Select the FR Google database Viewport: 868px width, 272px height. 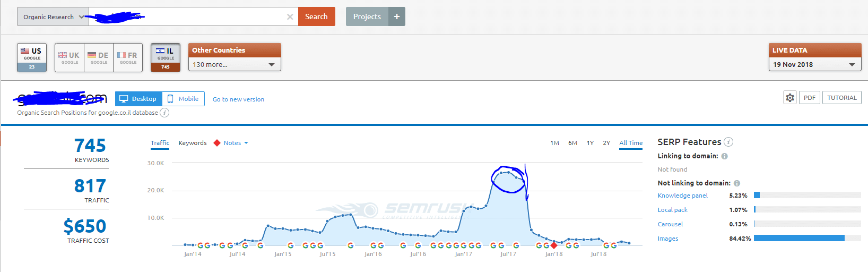click(128, 57)
